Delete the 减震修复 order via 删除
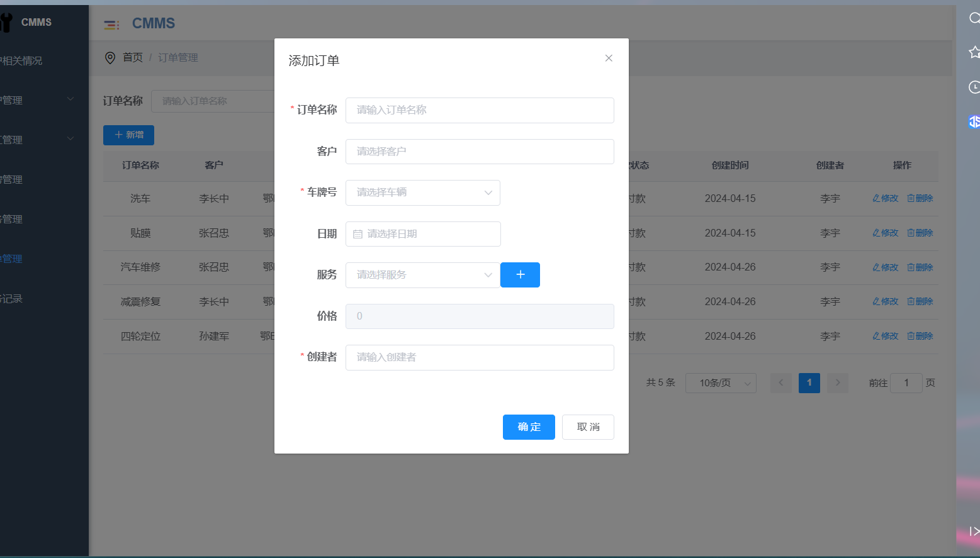 point(920,301)
